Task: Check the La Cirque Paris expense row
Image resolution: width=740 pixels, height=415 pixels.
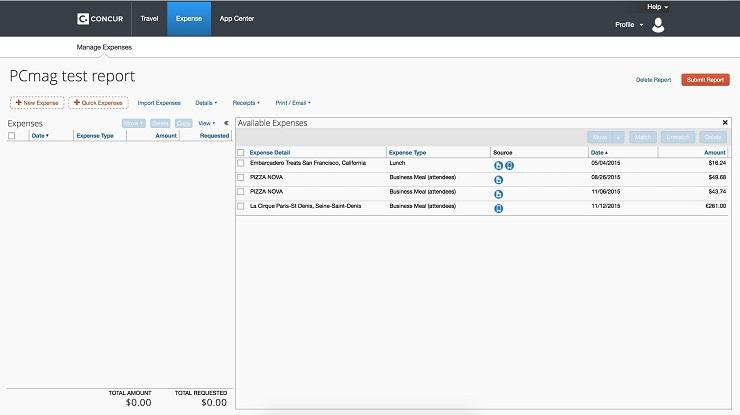Action: (x=241, y=206)
